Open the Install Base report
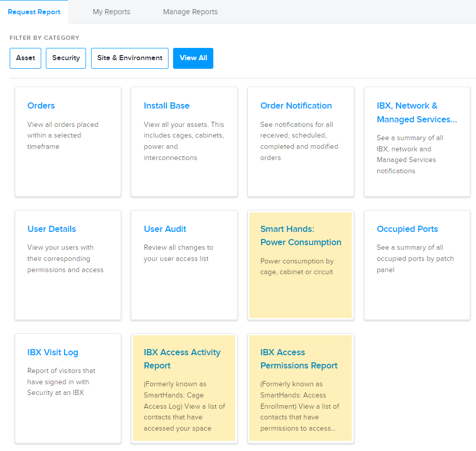The height and width of the screenshot is (451, 476). [x=166, y=106]
